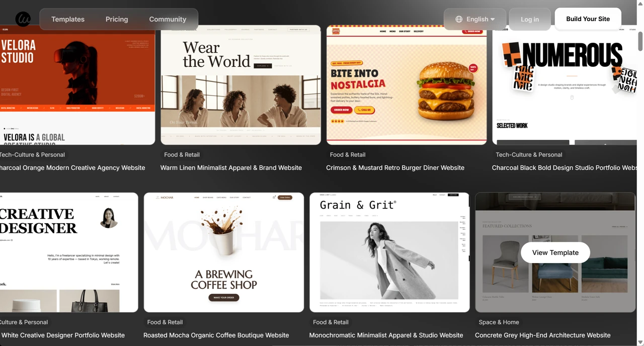Viewport: 644px width, 346px height.
Task: Open the Community menu item
Action: 168,19
